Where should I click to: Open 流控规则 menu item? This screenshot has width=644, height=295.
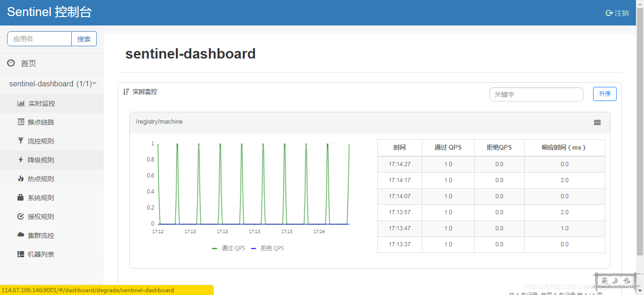pos(41,141)
